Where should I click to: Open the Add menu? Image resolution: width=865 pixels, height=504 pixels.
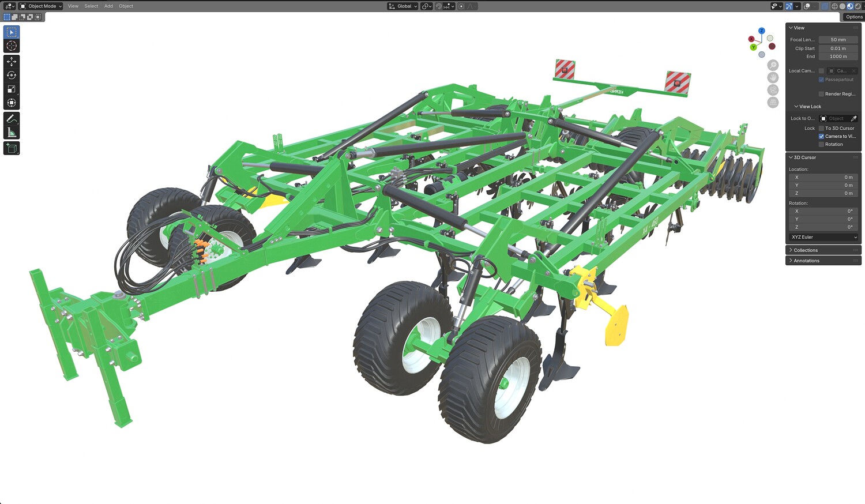[x=108, y=6]
